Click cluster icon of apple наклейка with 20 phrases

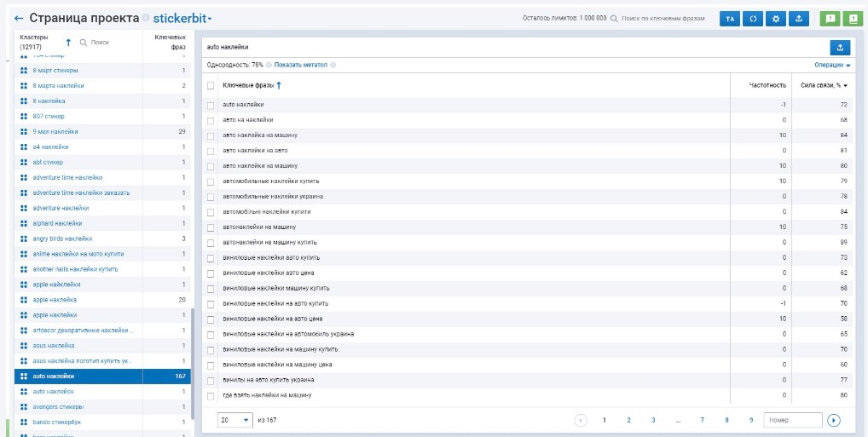[23, 299]
